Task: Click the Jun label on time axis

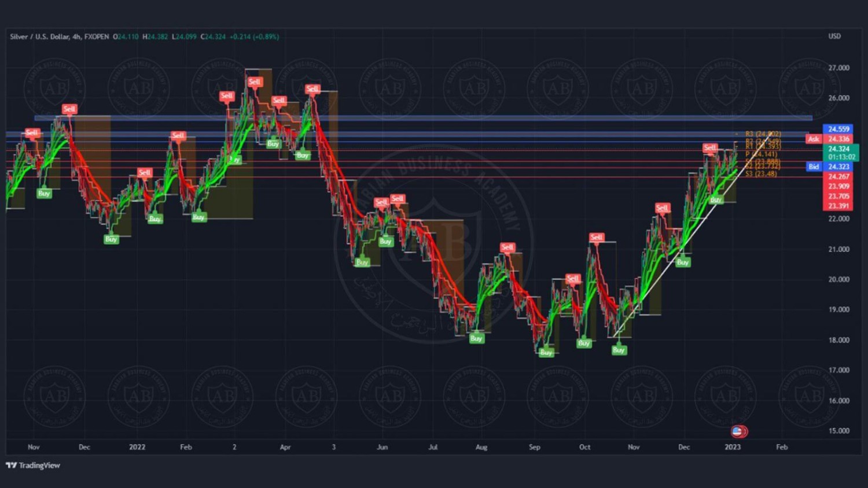Action: click(382, 447)
